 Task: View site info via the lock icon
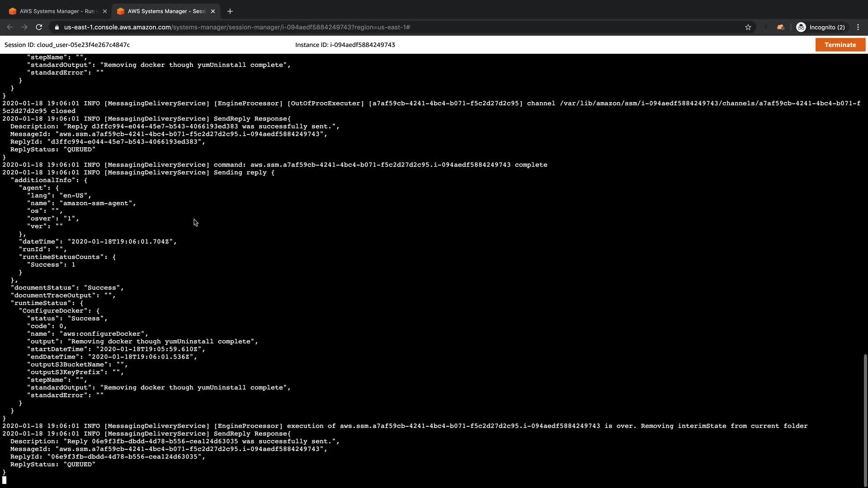(x=57, y=27)
